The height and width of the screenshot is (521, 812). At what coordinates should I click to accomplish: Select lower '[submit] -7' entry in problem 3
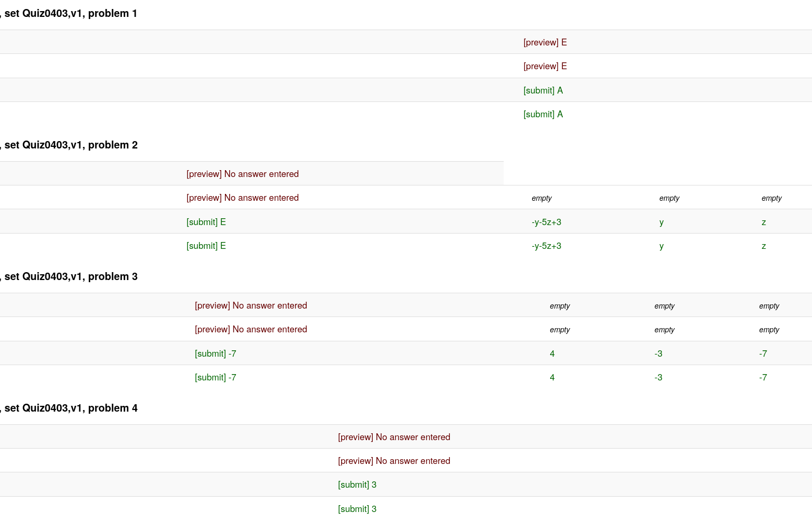tap(215, 377)
